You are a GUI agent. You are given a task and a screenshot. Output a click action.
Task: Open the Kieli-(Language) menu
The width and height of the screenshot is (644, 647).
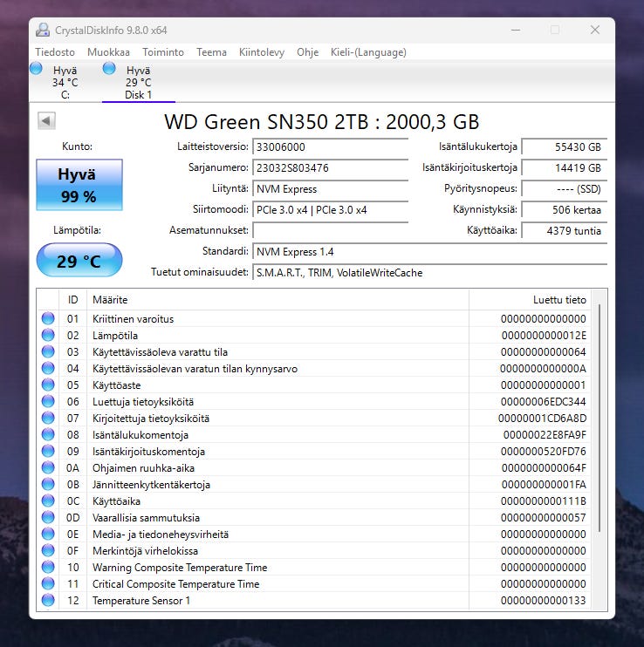coord(368,52)
